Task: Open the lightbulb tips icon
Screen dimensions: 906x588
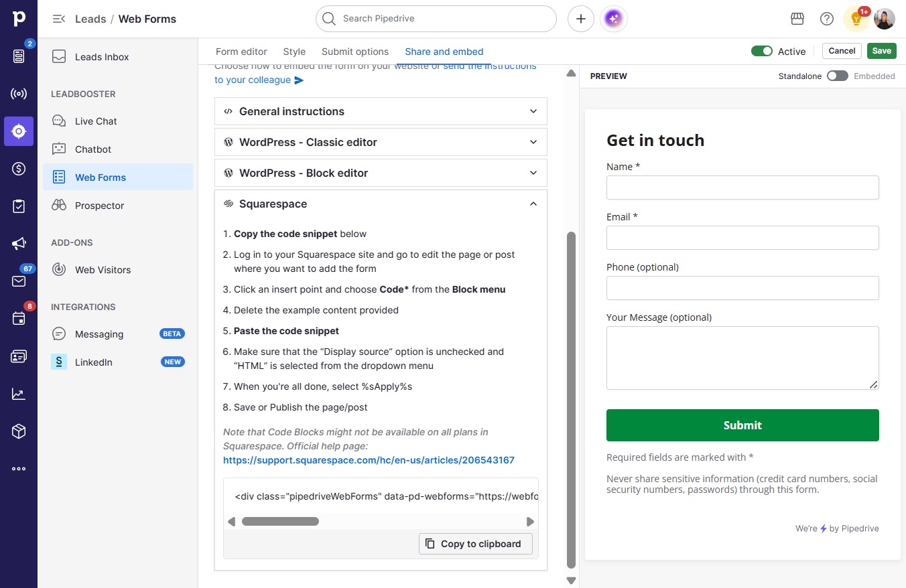Action: click(856, 19)
